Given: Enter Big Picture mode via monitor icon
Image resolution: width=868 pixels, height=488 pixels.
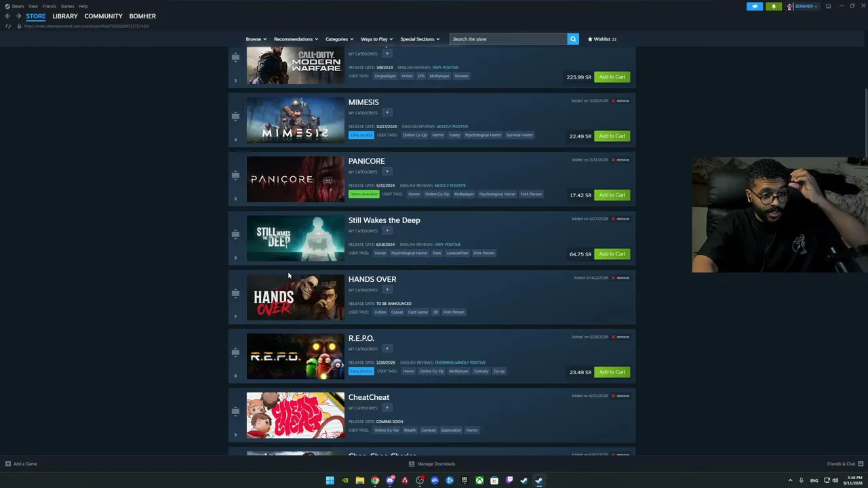Looking at the screenshot, I should click(828, 6).
